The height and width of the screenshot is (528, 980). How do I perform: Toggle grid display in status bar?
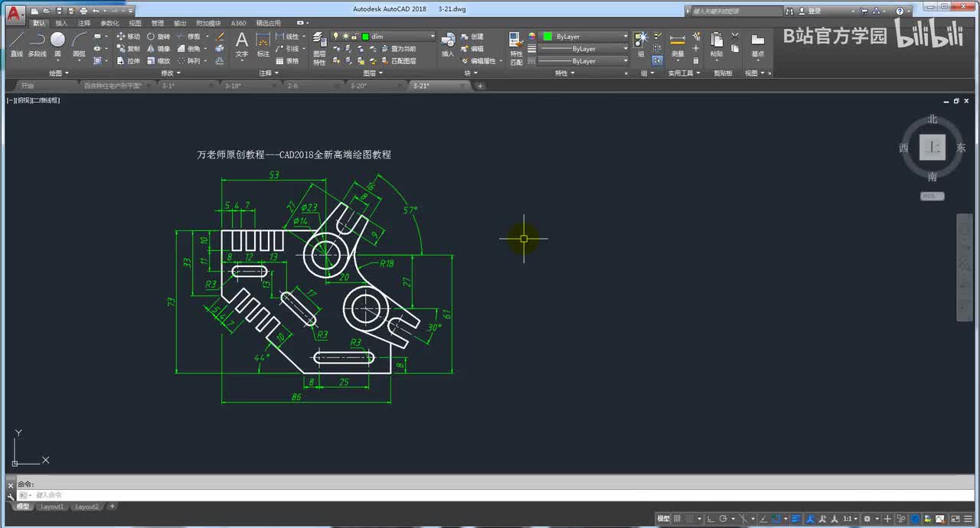coord(678,519)
